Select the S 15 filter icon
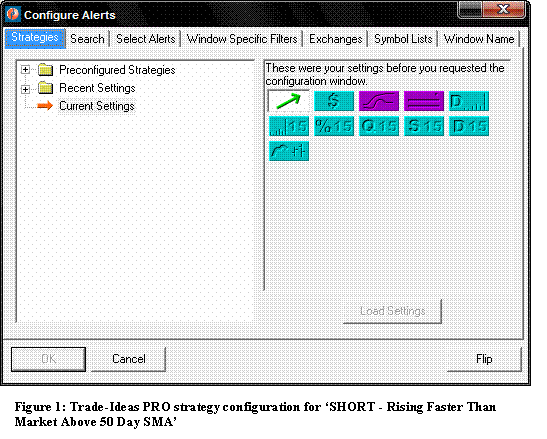The width and height of the screenshot is (547, 439). (424, 126)
